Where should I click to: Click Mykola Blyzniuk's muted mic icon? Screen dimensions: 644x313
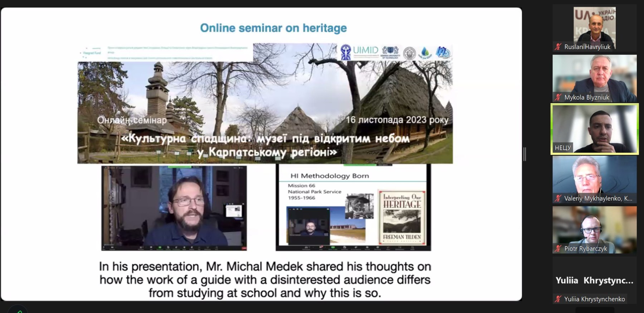[558, 97]
